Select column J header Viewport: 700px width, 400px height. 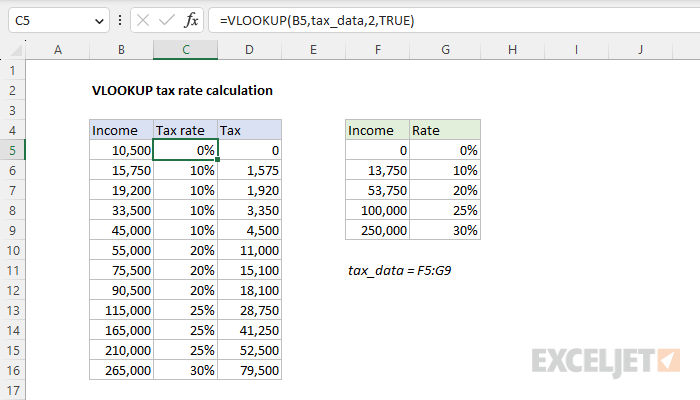point(640,50)
